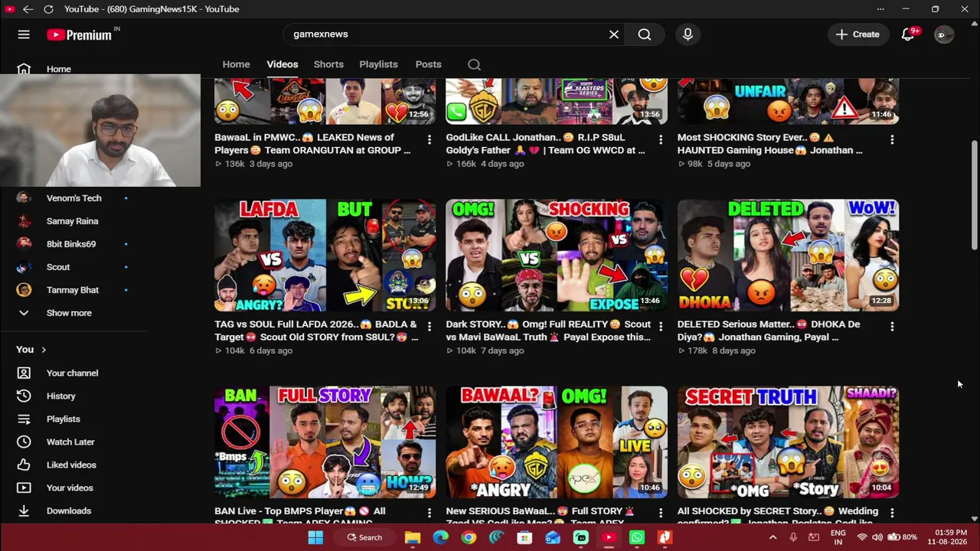Open account avatar menu

[944, 34]
